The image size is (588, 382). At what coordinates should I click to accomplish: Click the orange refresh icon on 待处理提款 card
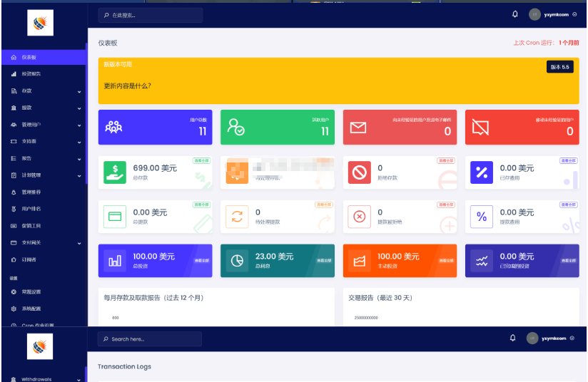237,217
